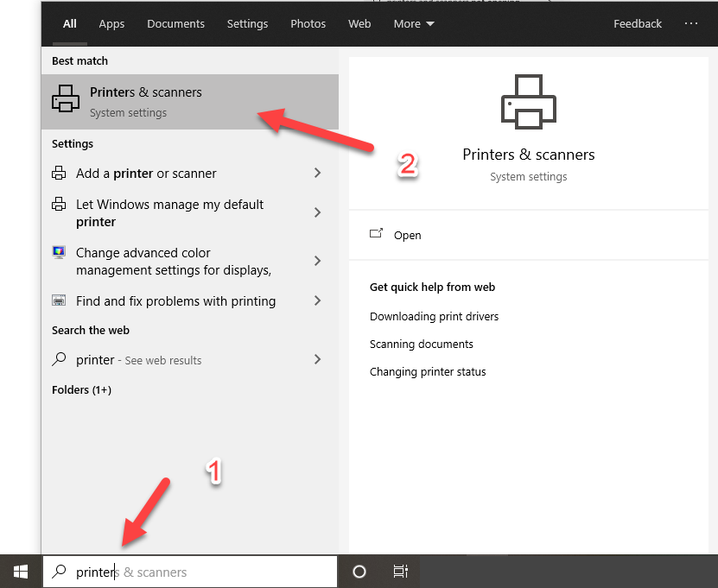
Task: Open Task View in the taskbar
Action: (401, 572)
